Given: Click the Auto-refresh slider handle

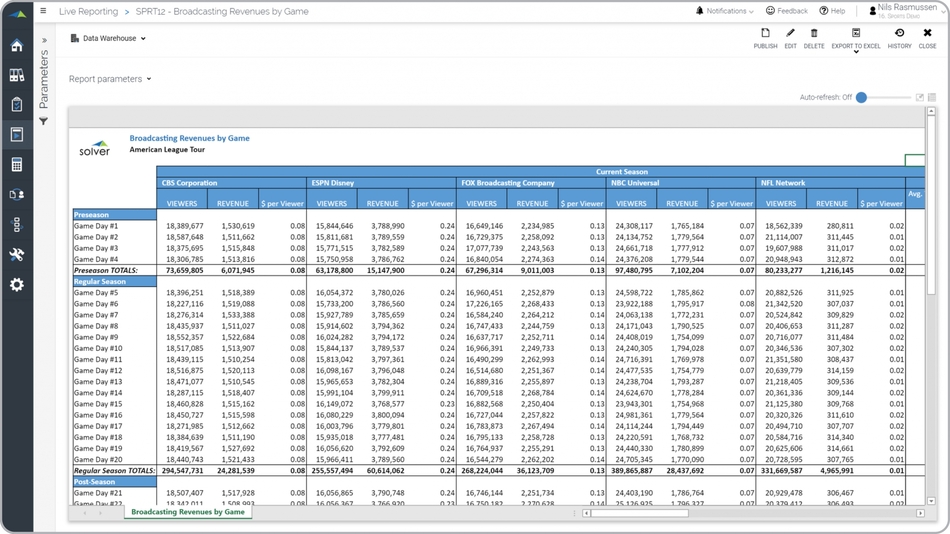Looking at the screenshot, I should [861, 98].
